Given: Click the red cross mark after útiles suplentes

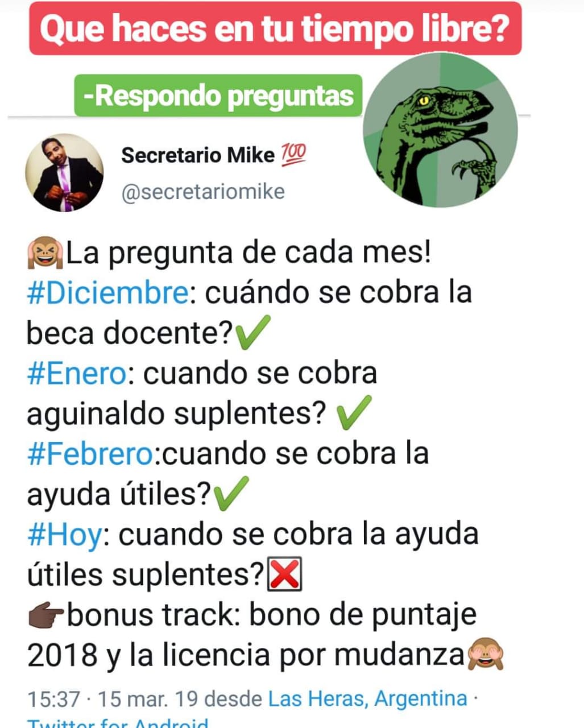Looking at the screenshot, I should 284,575.
